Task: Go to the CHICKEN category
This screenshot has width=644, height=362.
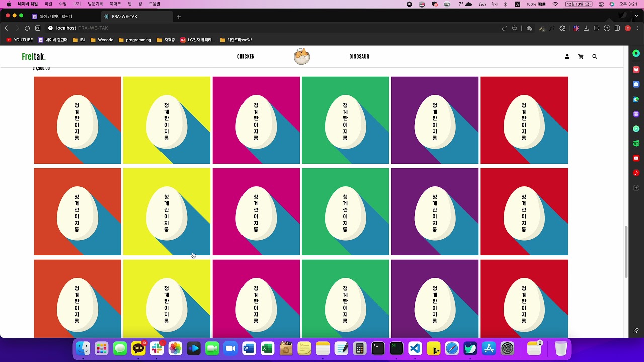Action: pyautogui.click(x=246, y=57)
